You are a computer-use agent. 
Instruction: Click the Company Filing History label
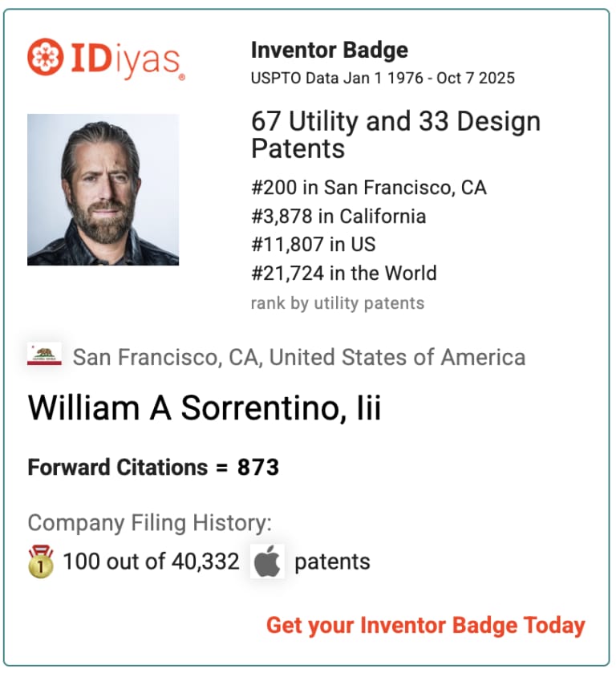tap(150, 523)
